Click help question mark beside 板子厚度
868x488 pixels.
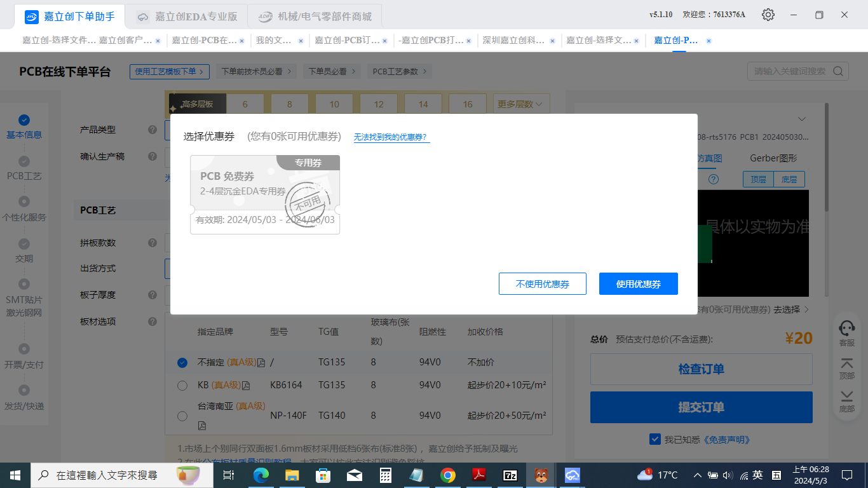(153, 295)
